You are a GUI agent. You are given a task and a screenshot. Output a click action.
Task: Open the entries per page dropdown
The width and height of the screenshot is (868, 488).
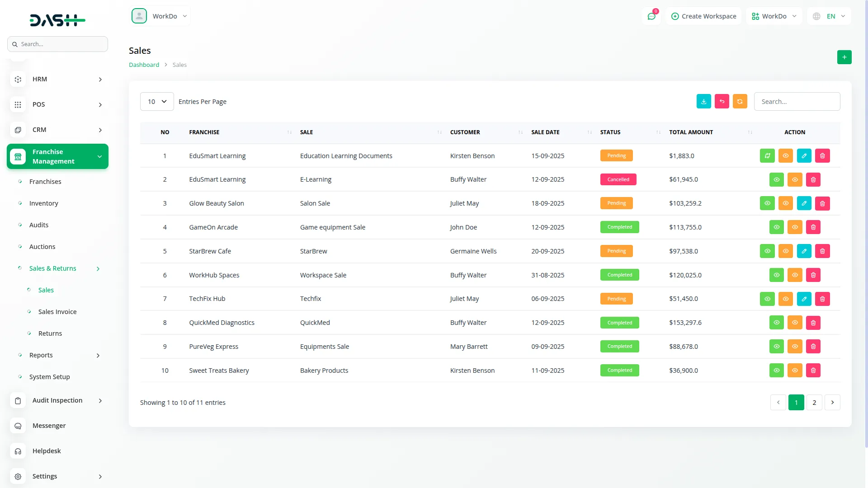point(157,102)
